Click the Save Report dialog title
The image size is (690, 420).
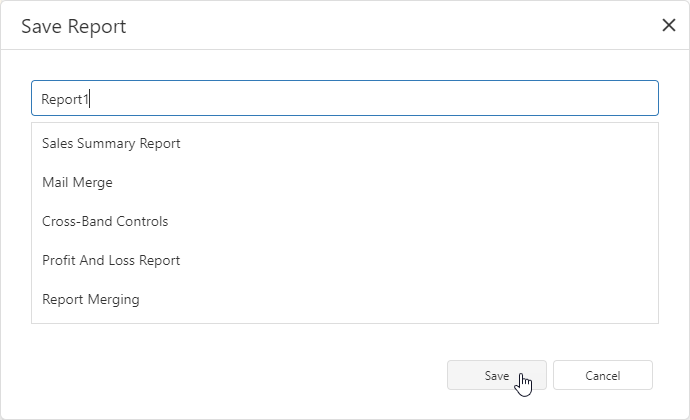coord(74,26)
